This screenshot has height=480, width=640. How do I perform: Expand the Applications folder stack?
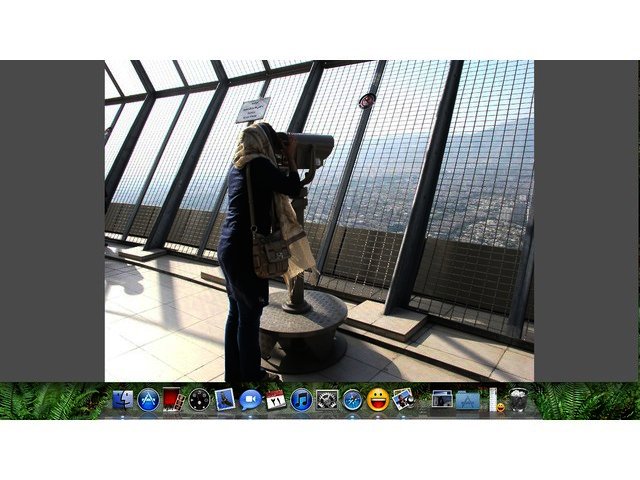(x=467, y=401)
